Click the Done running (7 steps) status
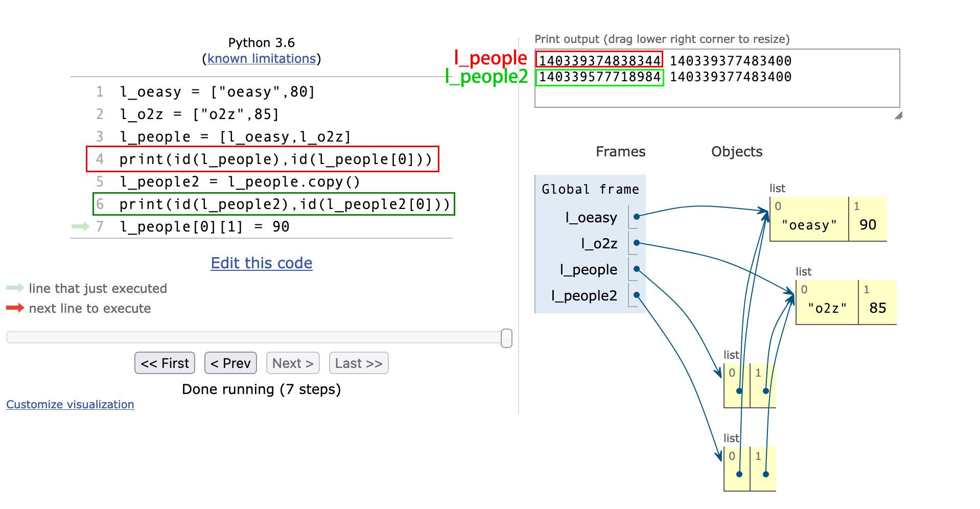The width and height of the screenshot is (980, 509). point(261,389)
